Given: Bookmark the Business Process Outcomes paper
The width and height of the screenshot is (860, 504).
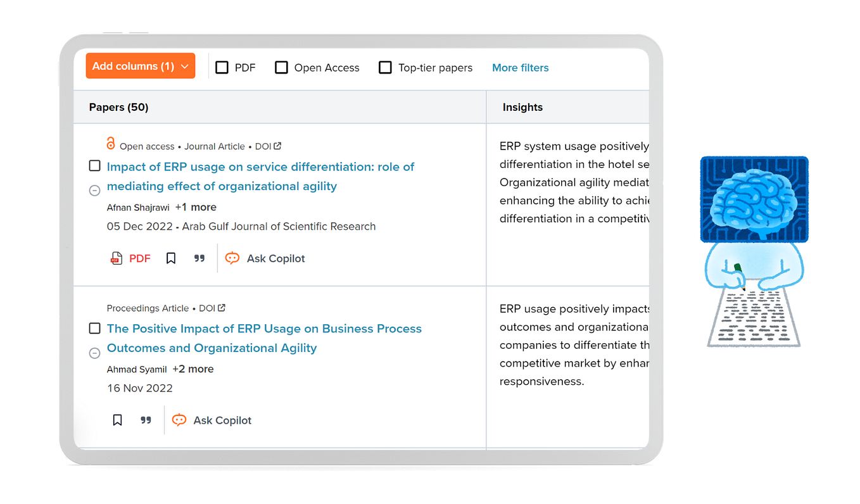Looking at the screenshot, I should (117, 420).
